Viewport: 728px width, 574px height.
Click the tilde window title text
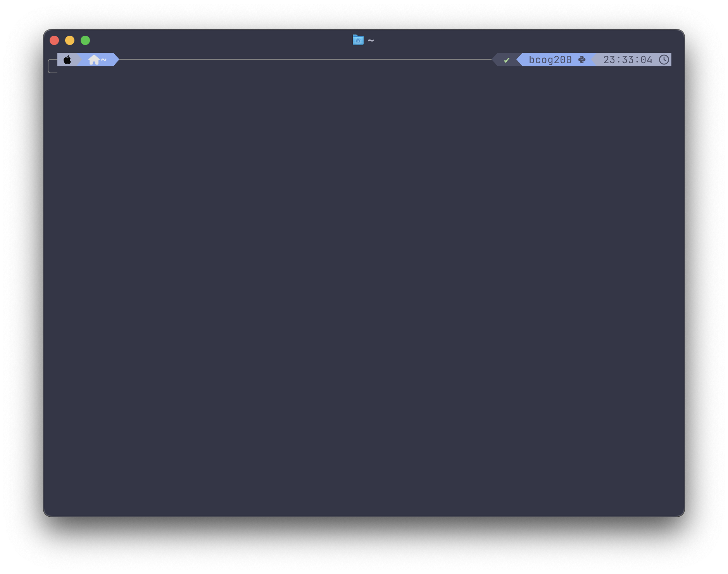tap(371, 40)
